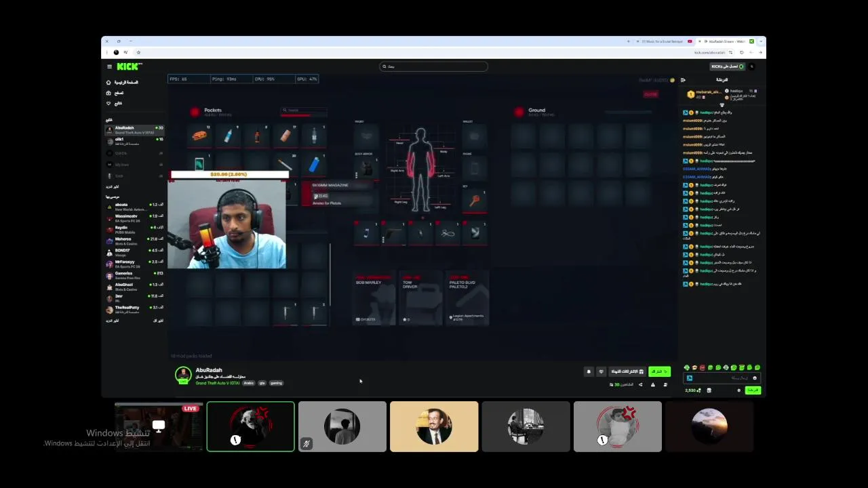Click the body armor vest slot
This screenshot has height=488, width=868.
pos(366,168)
